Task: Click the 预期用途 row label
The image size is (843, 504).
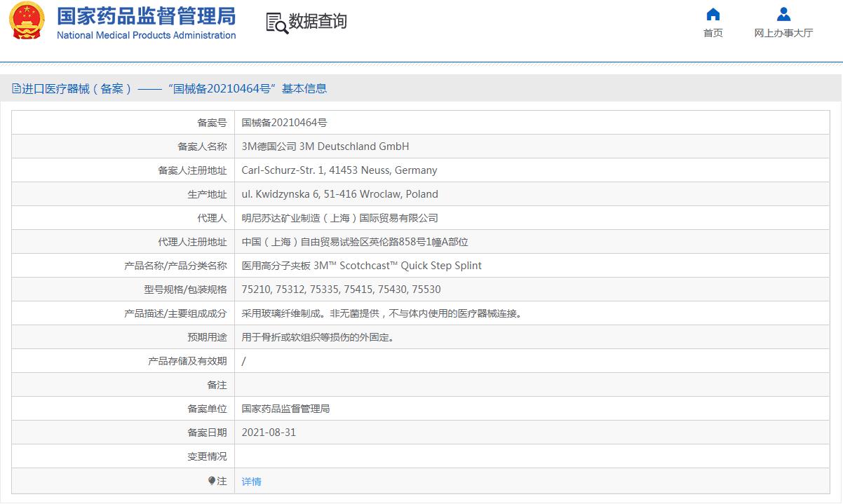Action: [208, 337]
